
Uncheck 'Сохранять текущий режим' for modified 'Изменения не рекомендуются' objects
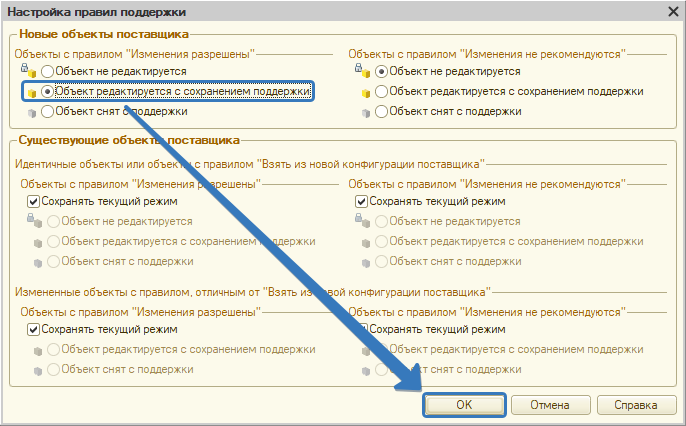click(362, 329)
